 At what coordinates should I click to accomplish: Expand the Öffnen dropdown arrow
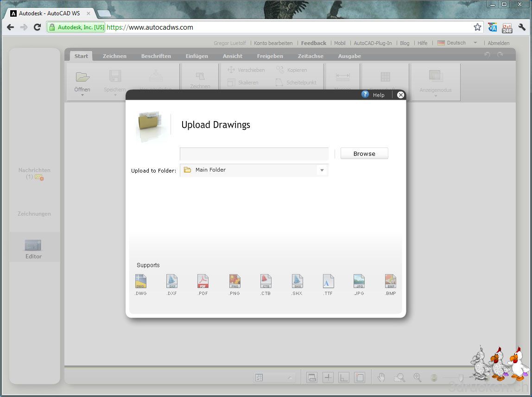click(x=82, y=95)
